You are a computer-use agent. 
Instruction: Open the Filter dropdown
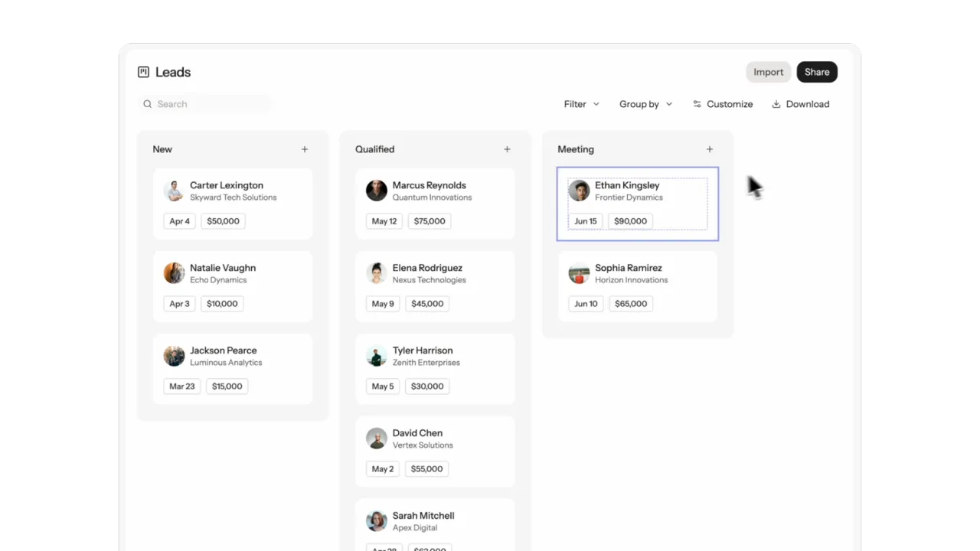coord(582,104)
